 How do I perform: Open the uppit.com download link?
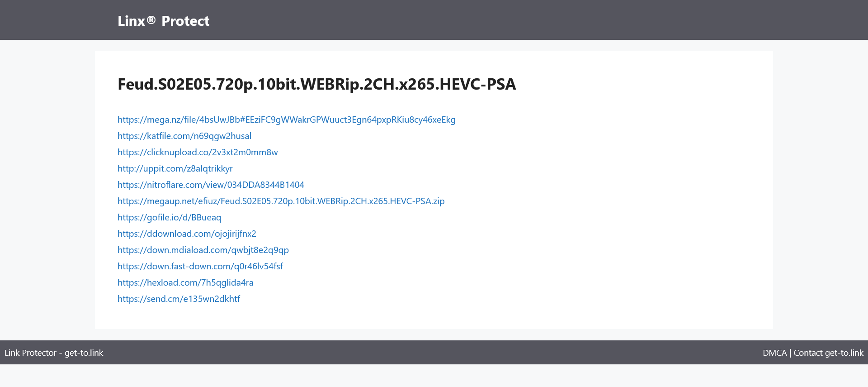[175, 168]
